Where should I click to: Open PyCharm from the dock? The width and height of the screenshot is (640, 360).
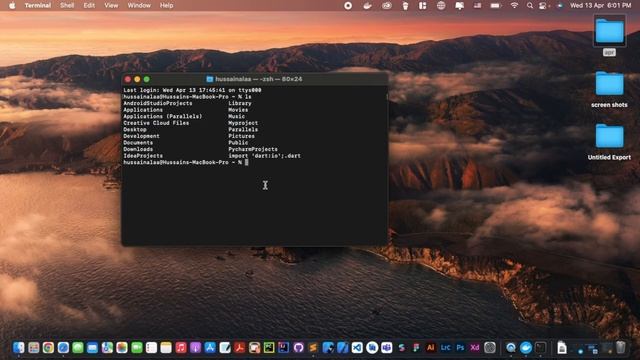click(x=269, y=348)
